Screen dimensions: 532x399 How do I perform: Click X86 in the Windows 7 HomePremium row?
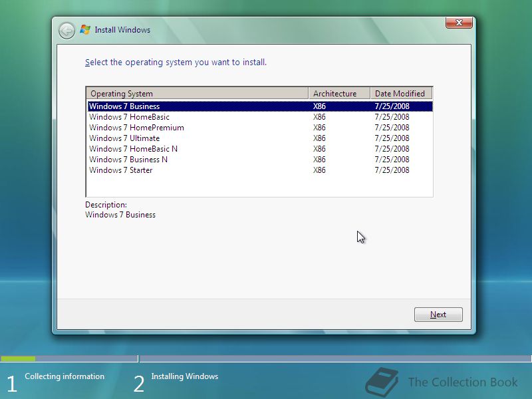click(319, 128)
